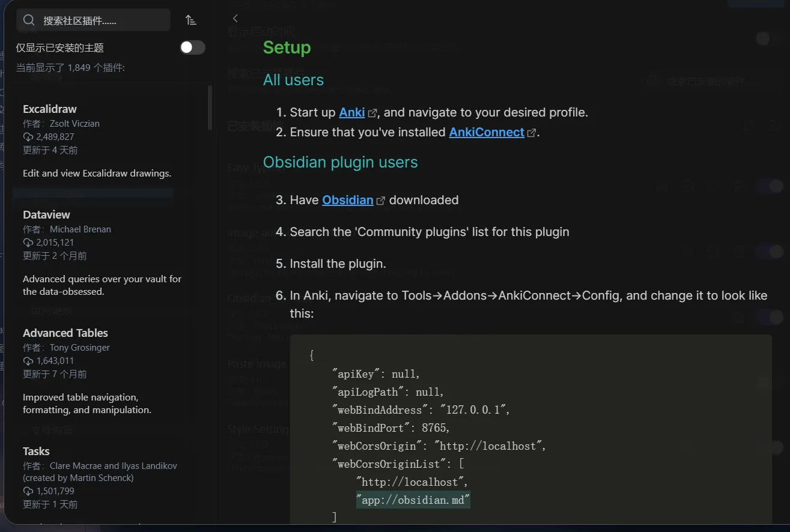The height and width of the screenshot is (532, 790).
Task: Open the Anki hyperlink
Action: click(x=352, y=112)
